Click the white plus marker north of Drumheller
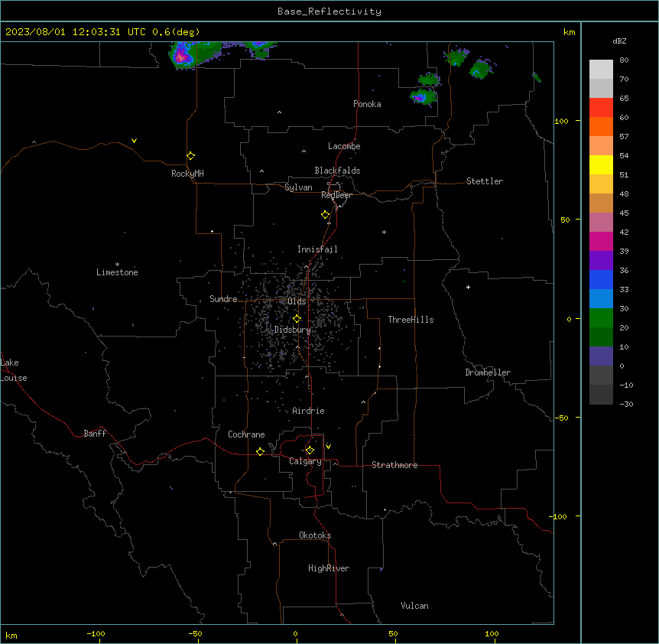Screen dimensions: 659x644 (468, 287)
